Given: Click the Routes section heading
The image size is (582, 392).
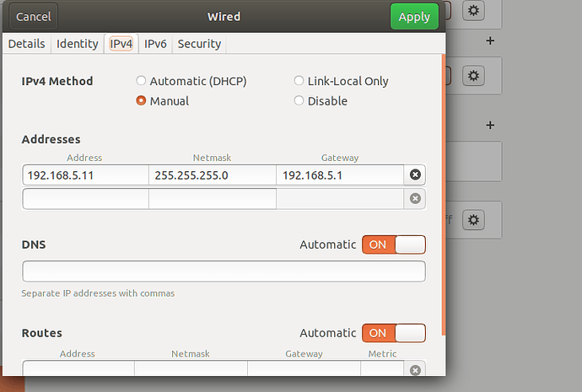Looking at the screenshot, I should tap(42, 333).
